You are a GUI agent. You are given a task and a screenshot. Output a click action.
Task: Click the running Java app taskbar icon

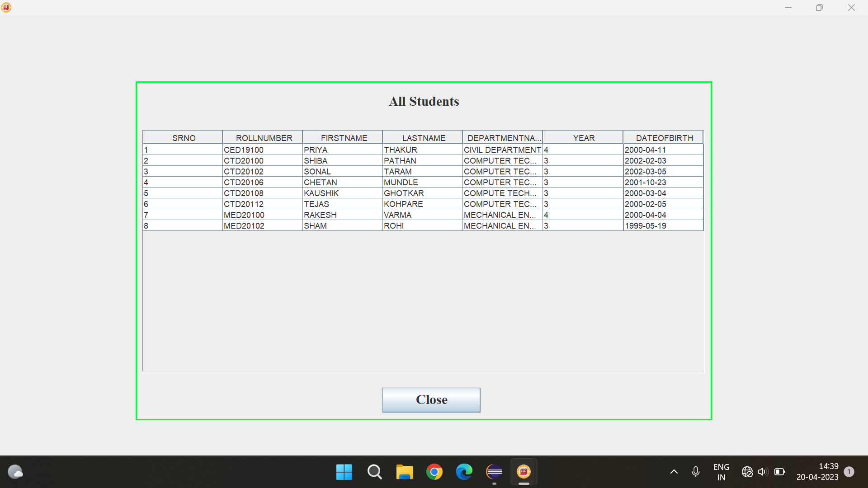coord(524,472)
